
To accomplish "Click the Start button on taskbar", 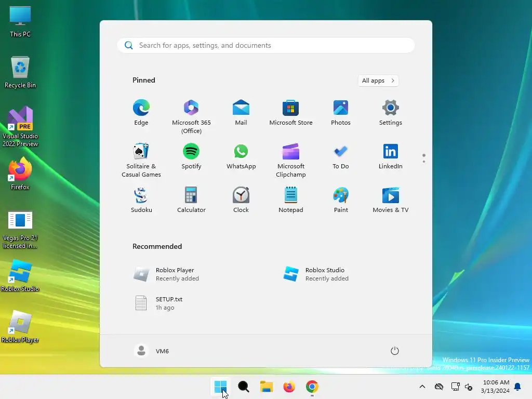I will click(220, 387).
